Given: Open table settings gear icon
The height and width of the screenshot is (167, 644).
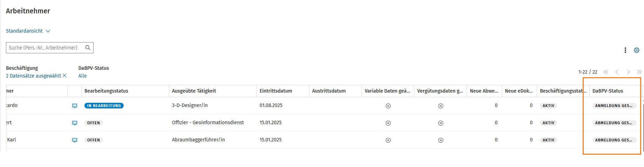Looking at the screenshot, I should pyautogui.click(x=636, y=50).
